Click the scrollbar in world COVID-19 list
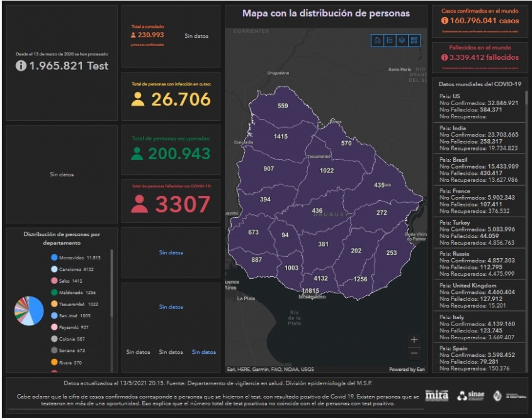 tap(526, 126)
